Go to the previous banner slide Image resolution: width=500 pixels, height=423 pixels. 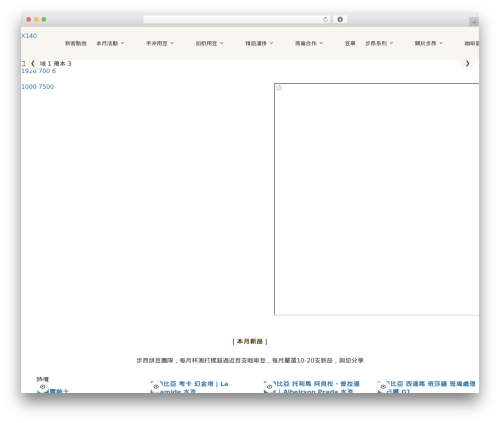tap(33, 63)
